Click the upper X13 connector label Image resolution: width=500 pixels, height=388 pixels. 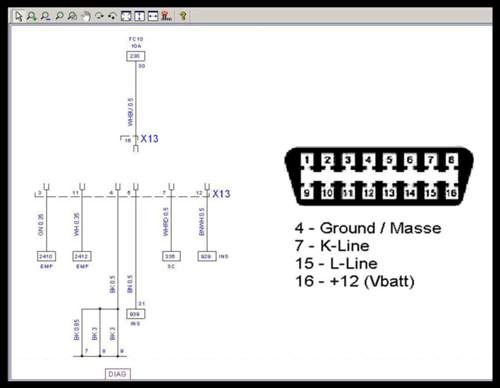coord(149,139)
